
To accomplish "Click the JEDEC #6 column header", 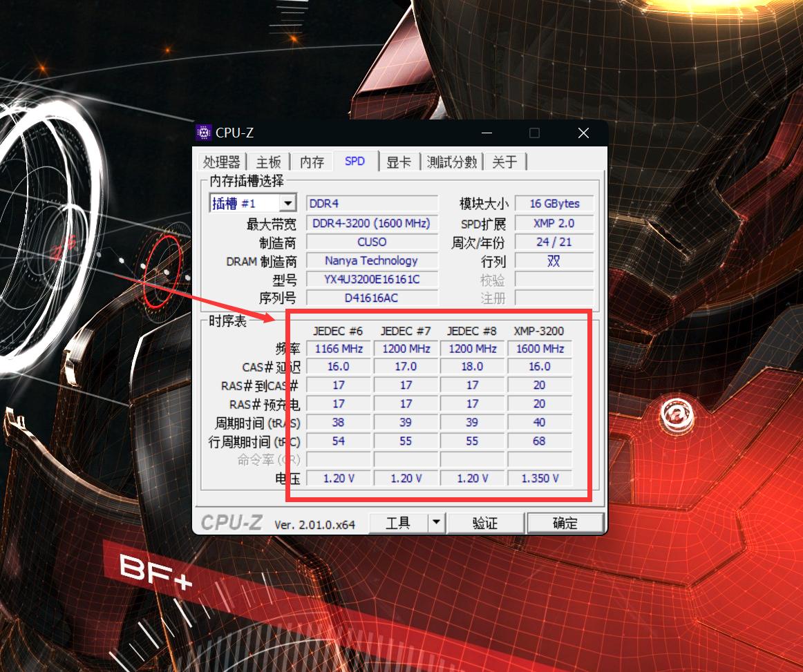I will pos(338,331).
